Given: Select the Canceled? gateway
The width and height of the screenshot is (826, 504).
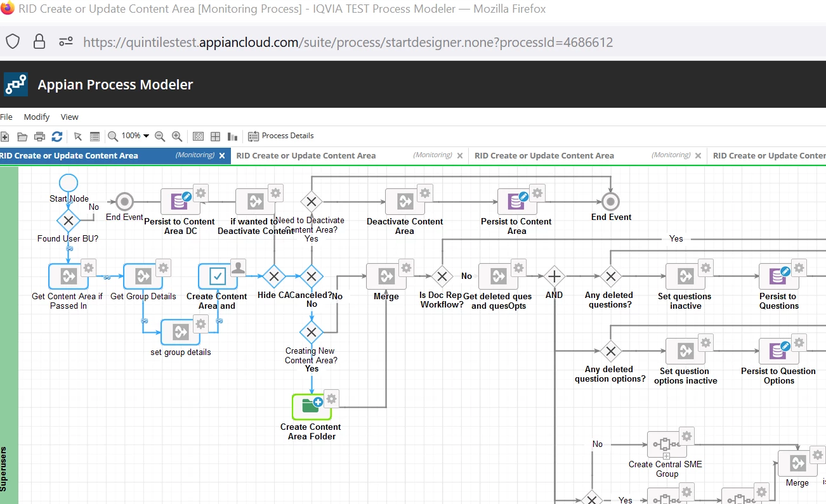Looking at the screenshot, I should pos(311,276).
